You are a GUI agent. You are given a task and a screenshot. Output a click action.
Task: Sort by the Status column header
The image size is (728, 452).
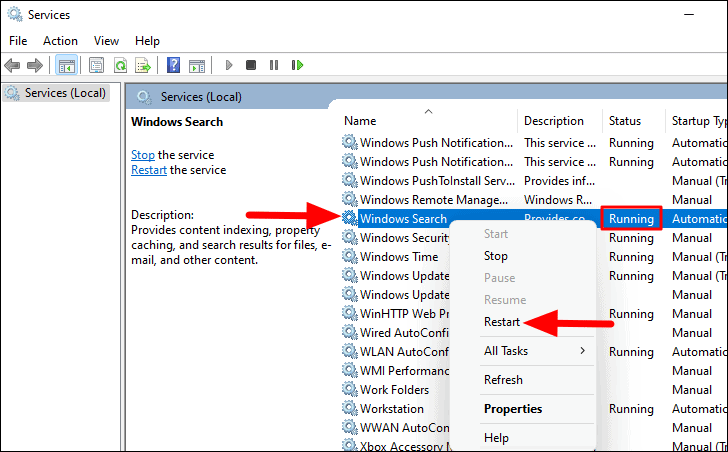(625, 121)
